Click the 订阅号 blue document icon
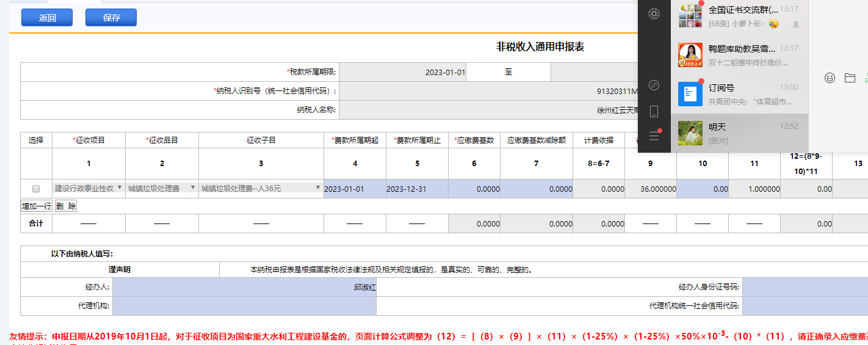868x345 pixels. click(x=690, y=93)
